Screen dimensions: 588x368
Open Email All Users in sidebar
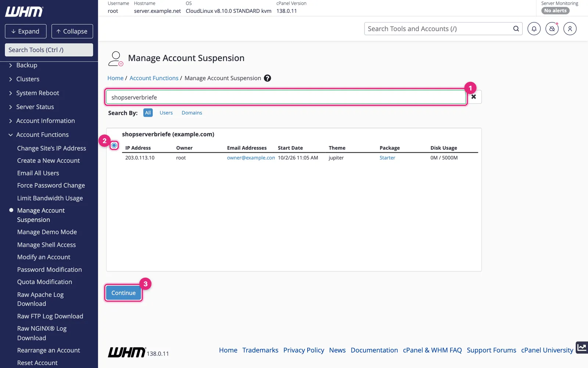[38, 173]
